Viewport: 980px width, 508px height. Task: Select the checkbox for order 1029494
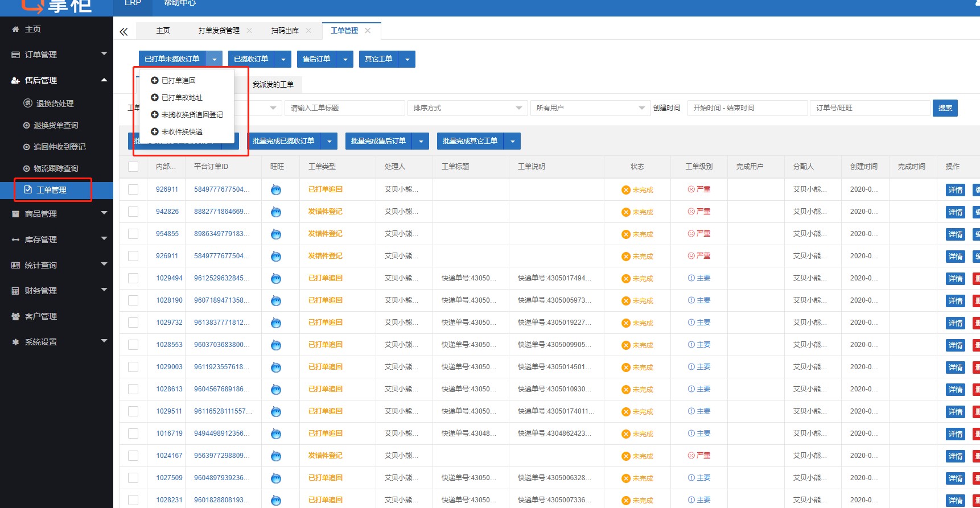pyautogui.click(x=133, y=278)
